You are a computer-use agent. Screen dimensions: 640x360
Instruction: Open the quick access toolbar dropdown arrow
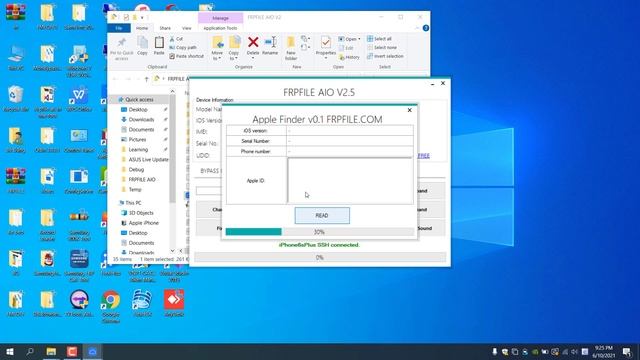[142, 18]
